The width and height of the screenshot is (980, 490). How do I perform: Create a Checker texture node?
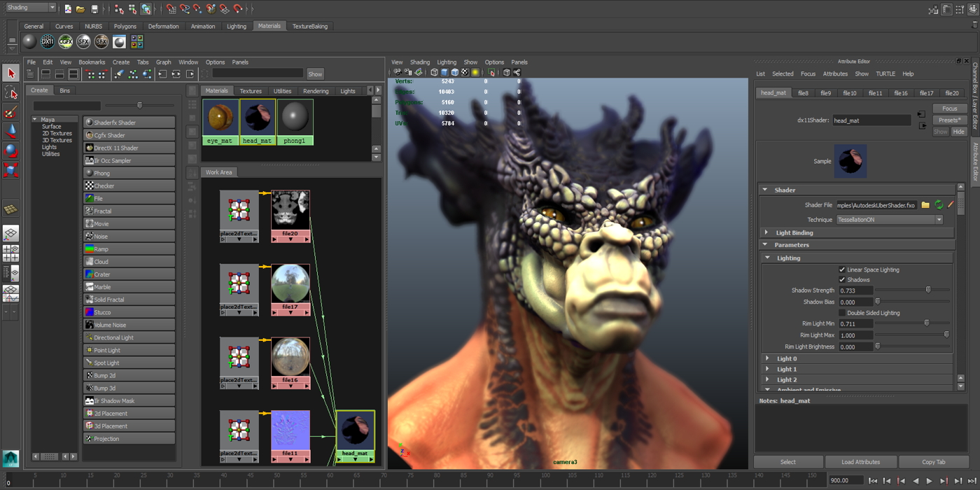129,186
